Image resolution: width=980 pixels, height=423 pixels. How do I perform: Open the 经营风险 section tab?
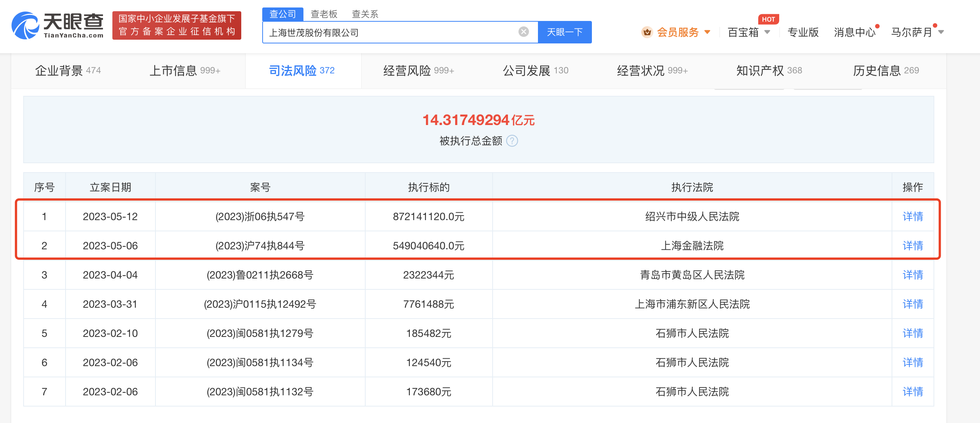pyautogui.click(x=418, y=71)
